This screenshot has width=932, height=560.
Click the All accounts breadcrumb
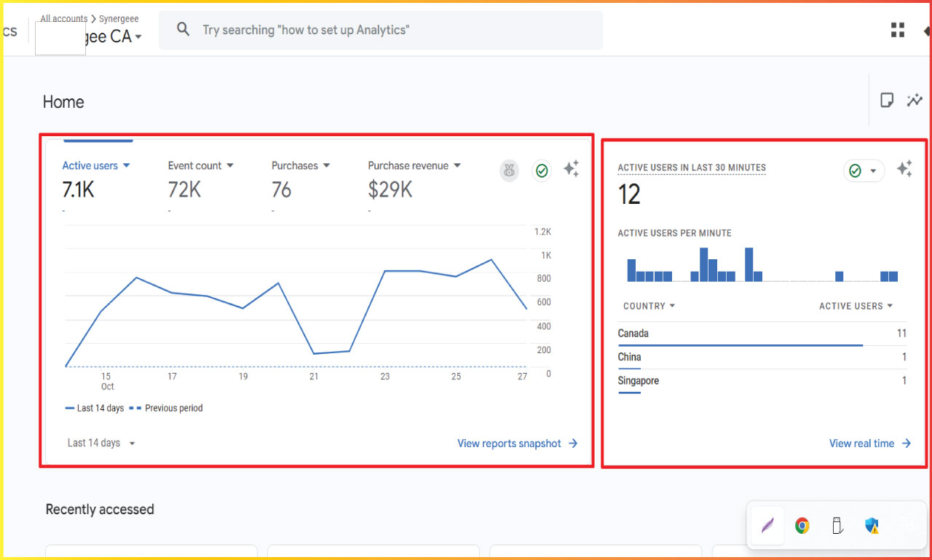coord(63,18)
